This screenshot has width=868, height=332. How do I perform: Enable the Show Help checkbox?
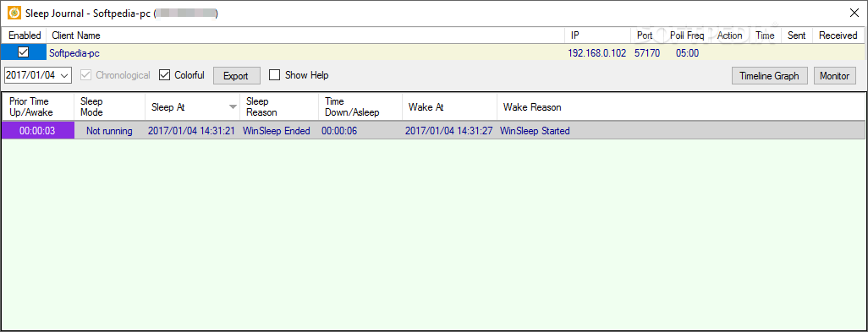click(274, 75)
